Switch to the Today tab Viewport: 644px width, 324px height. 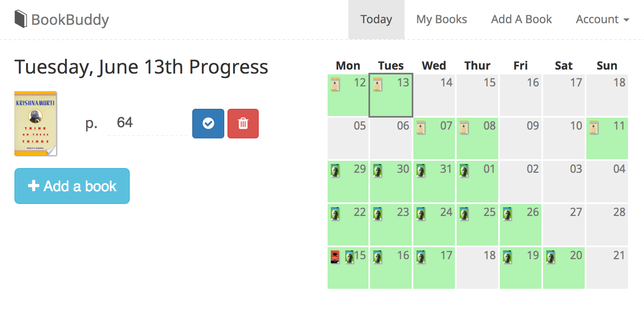click(x=376, y=19)
